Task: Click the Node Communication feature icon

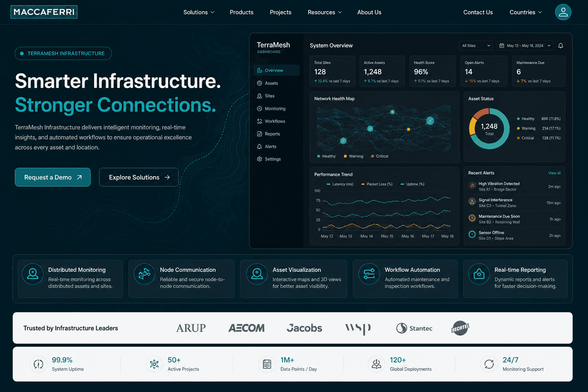Action: coord(144,274)
